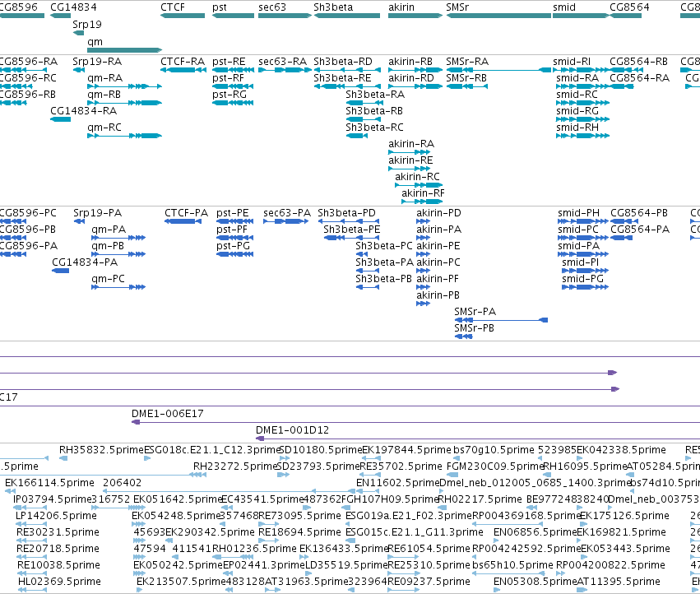Click the akirin gene feature
The height and width of the screenshot is (594, 700).
[415, 16]
